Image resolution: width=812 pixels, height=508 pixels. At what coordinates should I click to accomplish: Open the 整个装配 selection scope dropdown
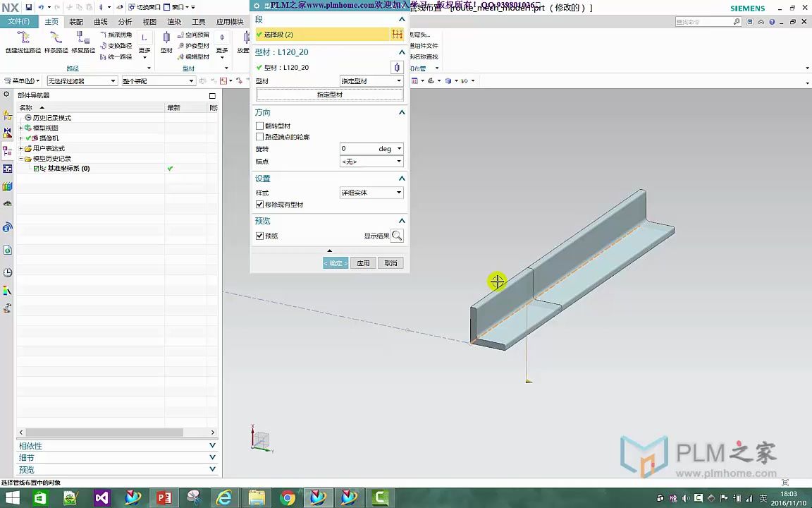click(x=159, y=81)
